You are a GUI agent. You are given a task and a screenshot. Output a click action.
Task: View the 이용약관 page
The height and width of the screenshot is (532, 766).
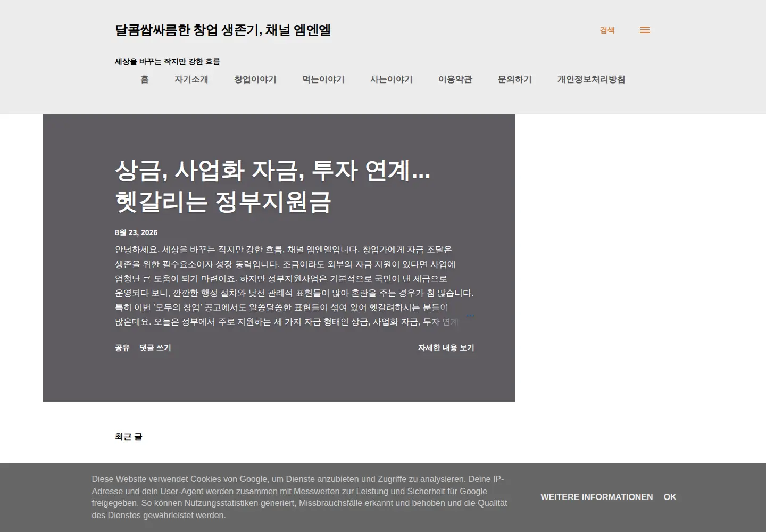455,79
